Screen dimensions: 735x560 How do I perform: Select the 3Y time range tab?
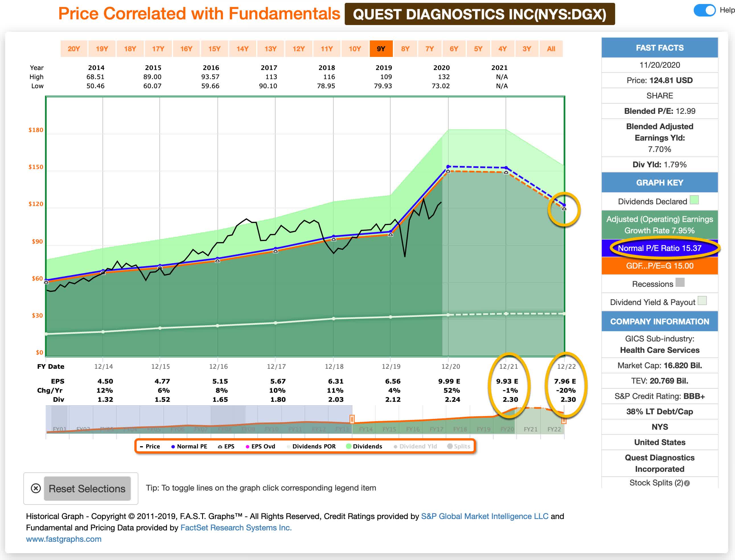527,49
